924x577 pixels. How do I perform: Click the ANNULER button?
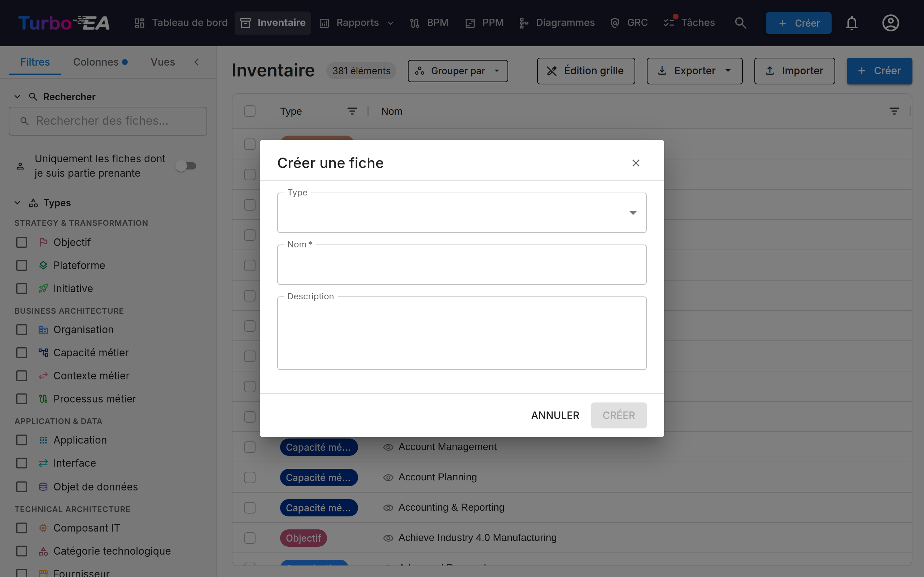point(555,415)
